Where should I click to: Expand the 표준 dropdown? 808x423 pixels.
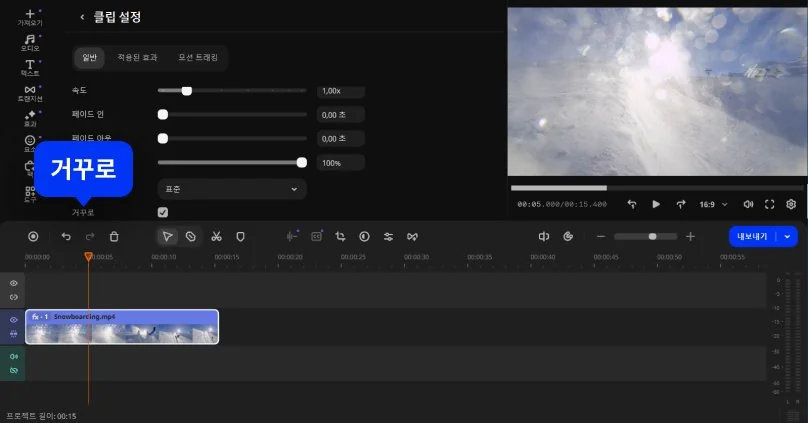232,188
